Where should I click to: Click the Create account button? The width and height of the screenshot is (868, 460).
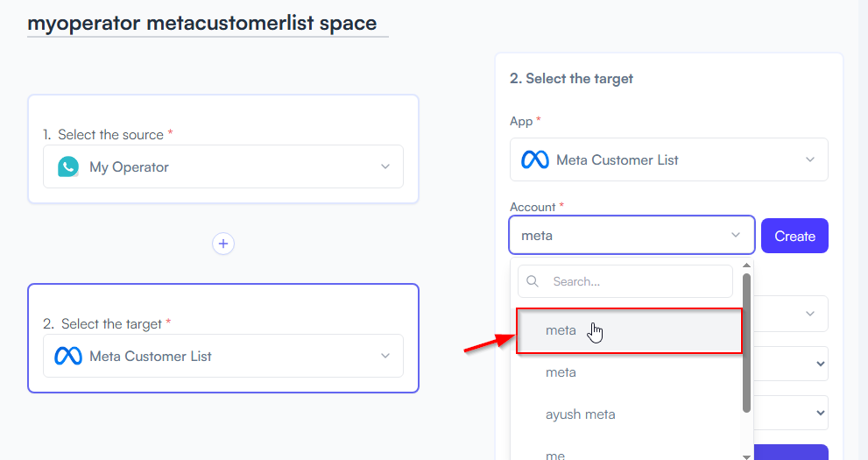pyautogui.click(x=794, y=236)
